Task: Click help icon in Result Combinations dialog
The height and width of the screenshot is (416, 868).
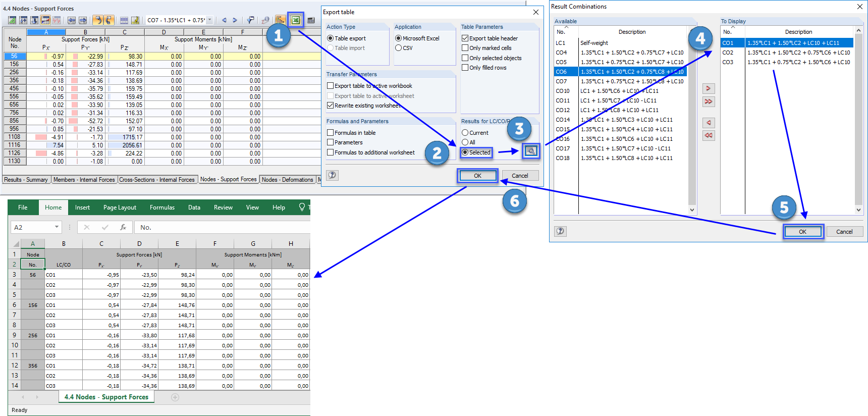Action: click(x=560, y=231)
